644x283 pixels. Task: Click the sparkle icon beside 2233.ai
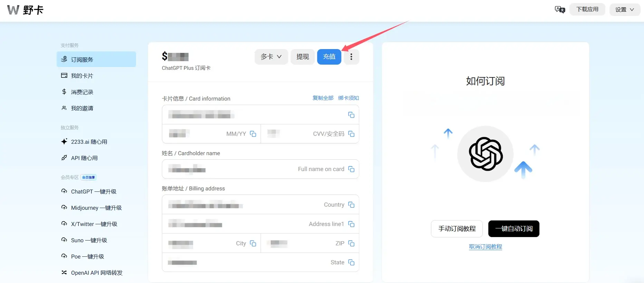pyautogui.click(x=64, y=141)
